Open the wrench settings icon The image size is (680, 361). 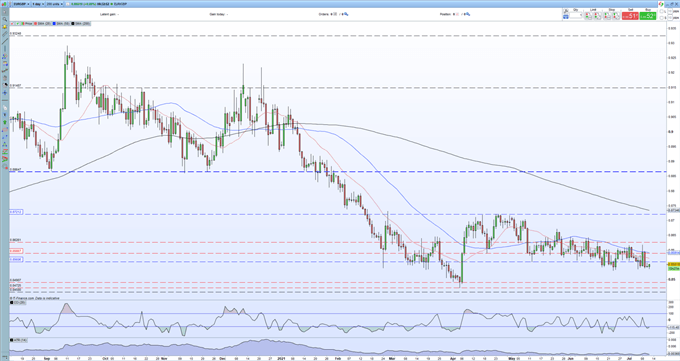pos(566,11)
